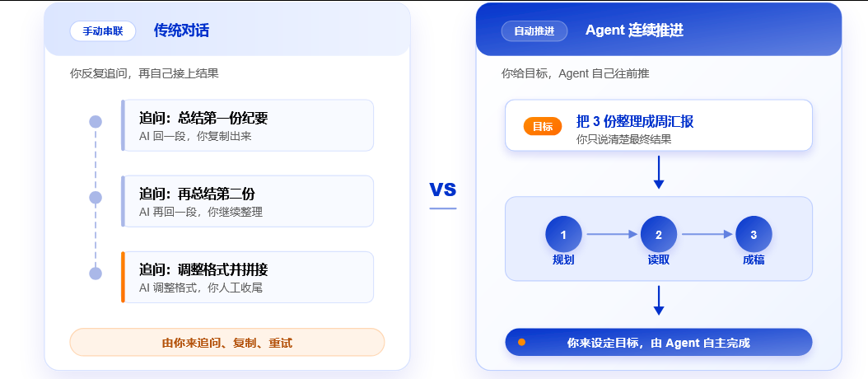Click the down arrow below the 目标 card
Screen dimensions: 868x379
659,172
